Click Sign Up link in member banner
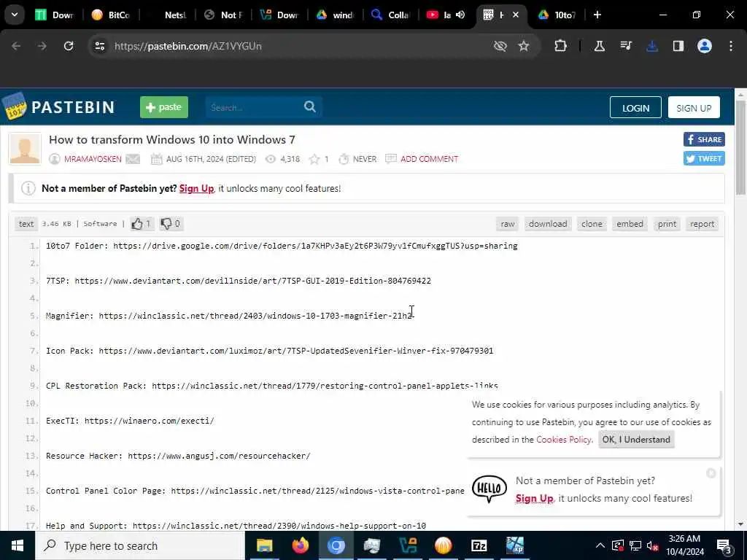The image size is (747, 560). [x=196, y=189]
